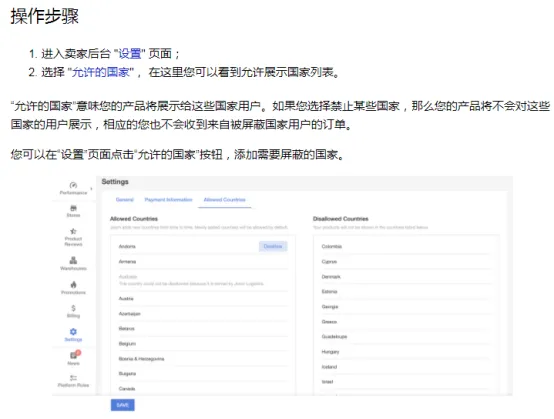Click the 操作步骤 heading

[x=45, y=16]
